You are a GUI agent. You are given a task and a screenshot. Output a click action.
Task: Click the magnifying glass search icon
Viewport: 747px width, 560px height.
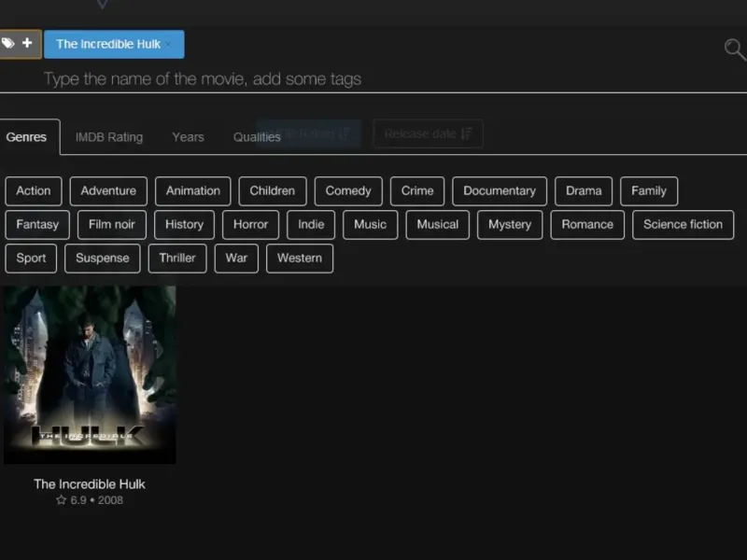coord(735,49)
